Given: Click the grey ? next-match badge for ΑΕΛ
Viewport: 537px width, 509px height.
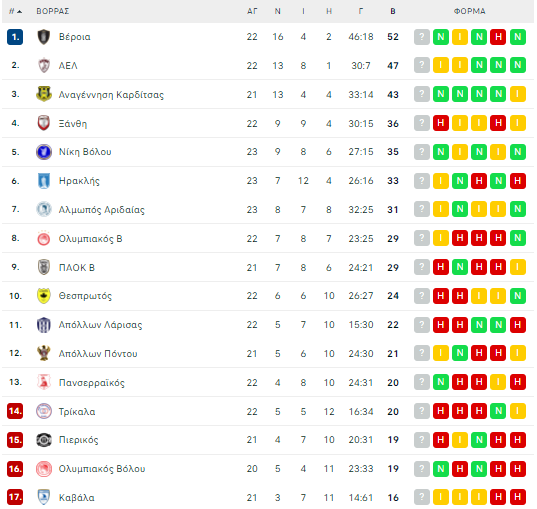Looking at the screenshot, I should [x=422, y=65].
